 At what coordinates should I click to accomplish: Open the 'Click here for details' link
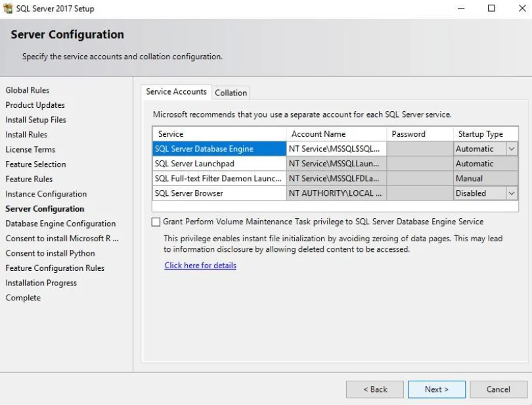[x=200, y=266]
